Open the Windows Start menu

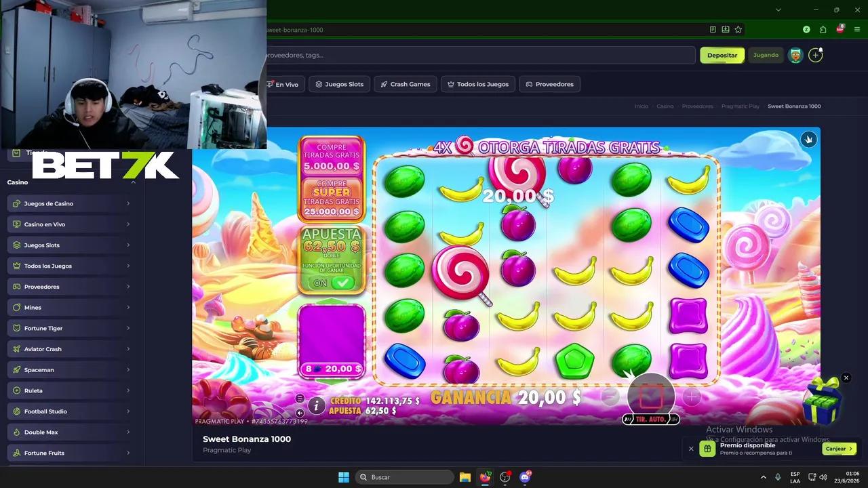click(x=344, y=477)
